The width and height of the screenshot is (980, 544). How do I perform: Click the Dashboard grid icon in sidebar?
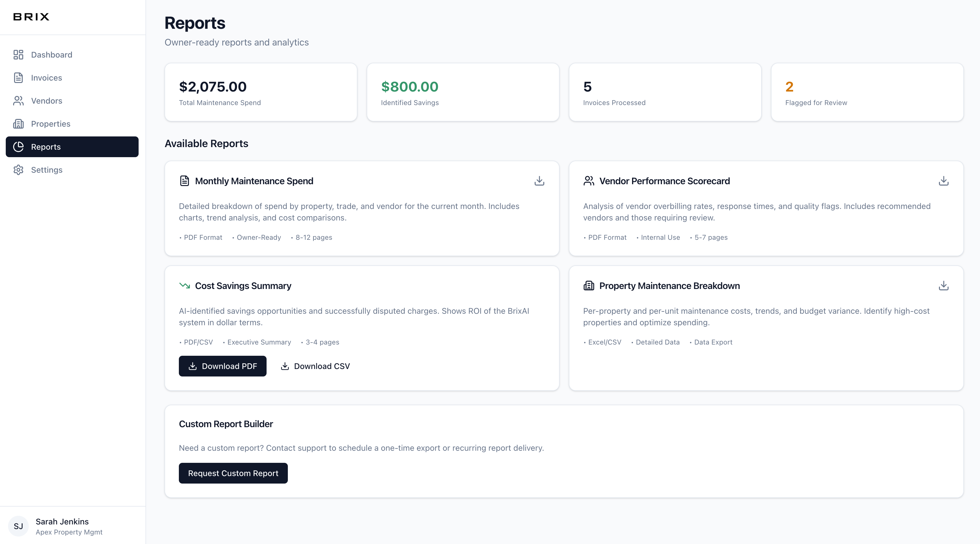click(x=18, y=55)
